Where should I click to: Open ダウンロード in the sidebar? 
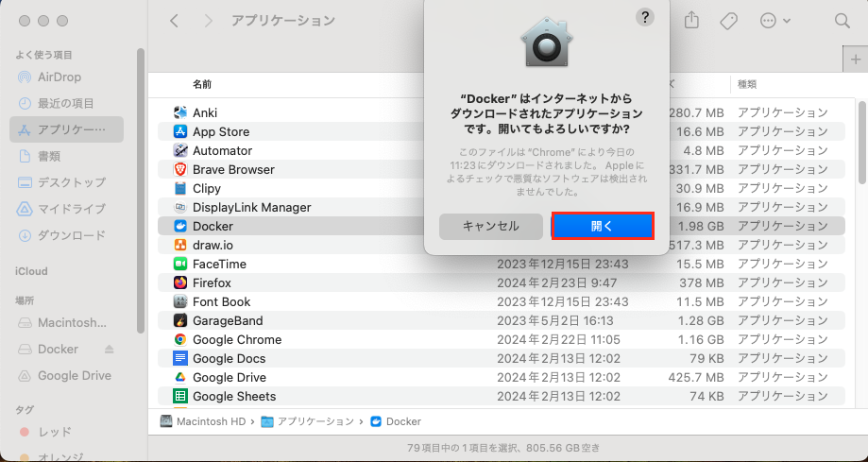point(66,235)
